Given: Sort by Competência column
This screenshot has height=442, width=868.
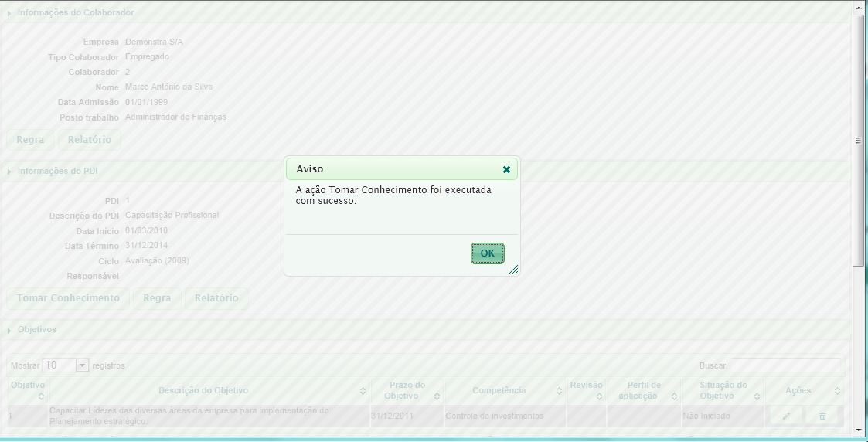Looking at the screenshot, I should coord(505,390).
